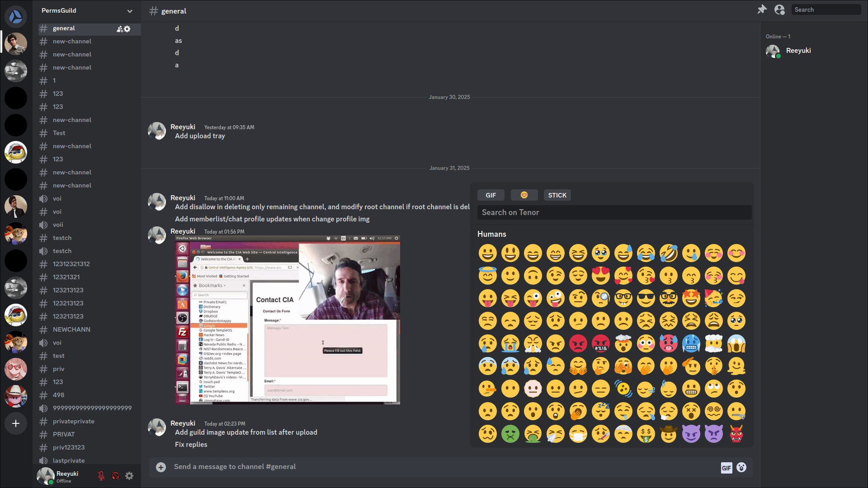Expand the PermsGuild server dropdown
868x488 pixels.
[x=130, y=11]
